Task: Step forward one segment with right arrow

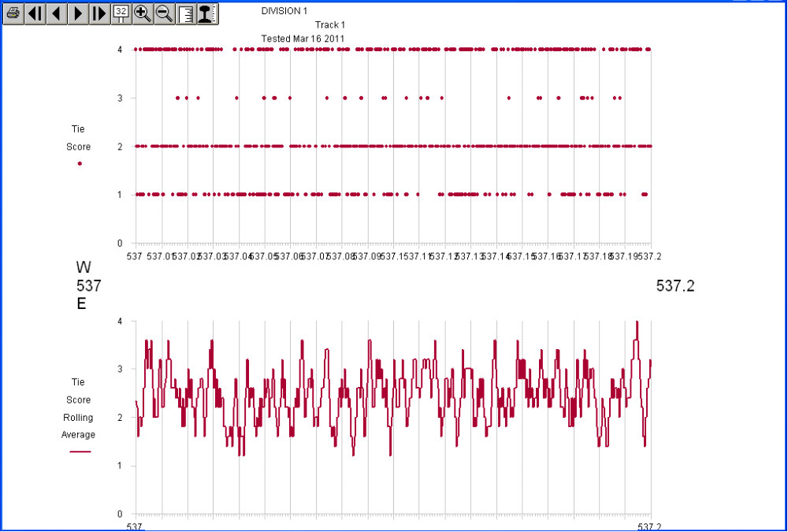Action: [78, 13]
